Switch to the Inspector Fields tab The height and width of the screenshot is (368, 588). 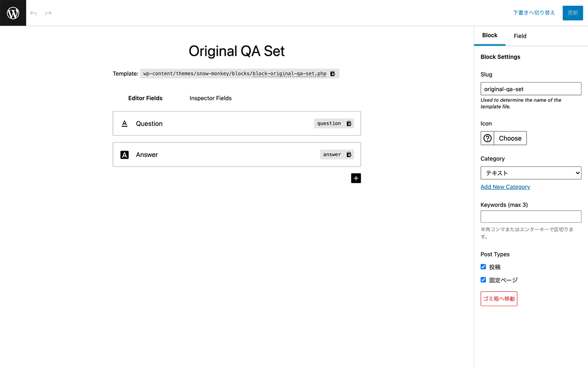point(210,98)
